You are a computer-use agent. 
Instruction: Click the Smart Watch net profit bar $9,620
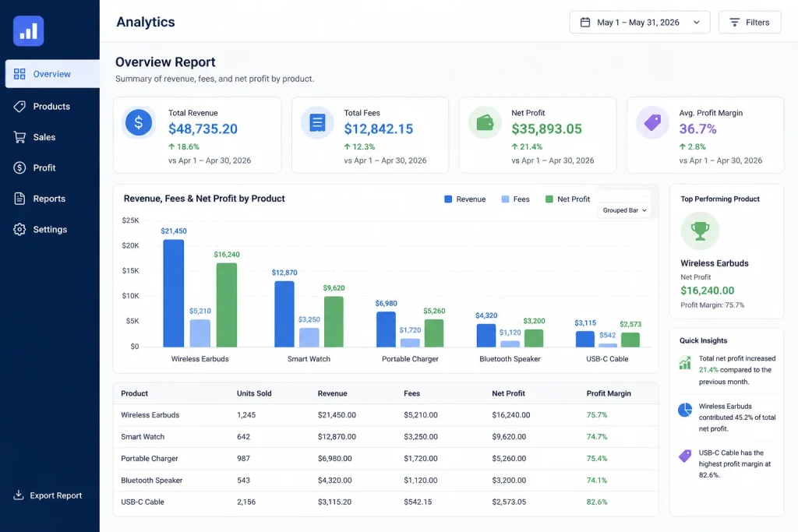tap(334, 322)
